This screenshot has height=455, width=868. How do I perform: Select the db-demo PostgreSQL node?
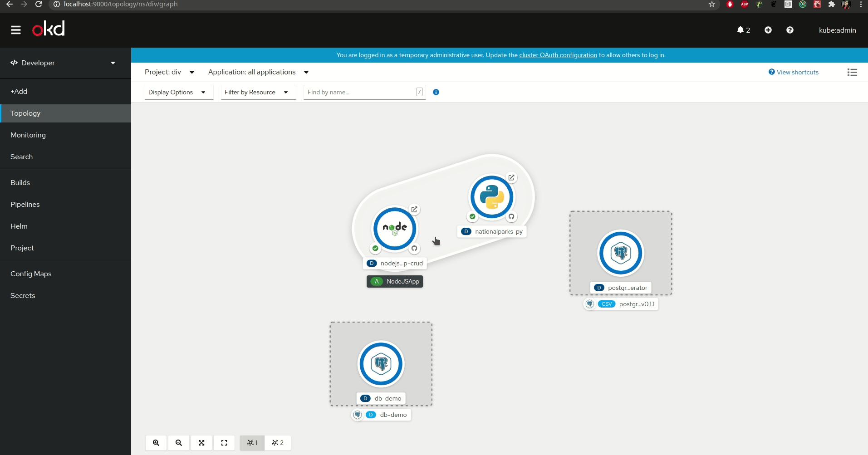click(x=381, y=364)
